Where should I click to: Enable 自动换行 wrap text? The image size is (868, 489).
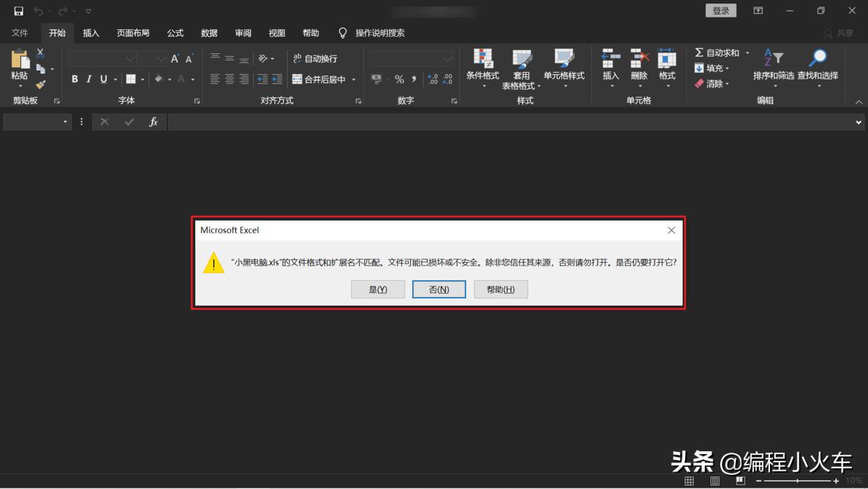point(315,59)
